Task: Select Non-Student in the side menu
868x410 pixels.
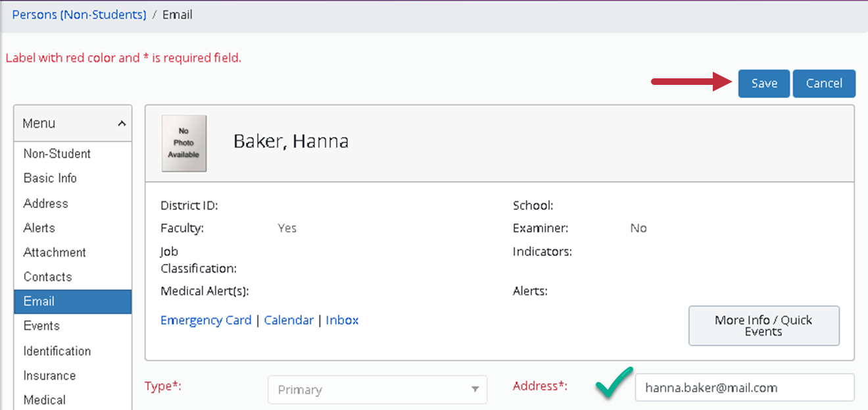Action: (x=57, y=153)
